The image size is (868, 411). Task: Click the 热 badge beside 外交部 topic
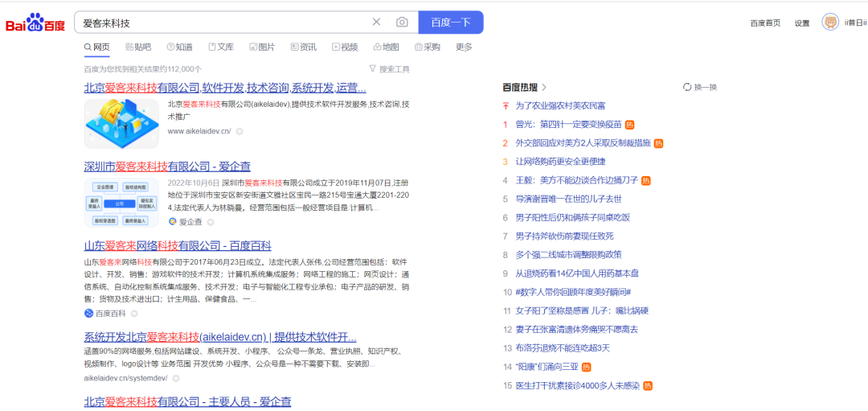click(x=658, y=143)
